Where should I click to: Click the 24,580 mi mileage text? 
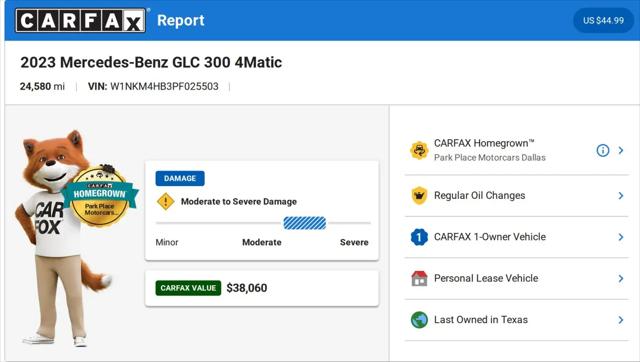point(42,86)
